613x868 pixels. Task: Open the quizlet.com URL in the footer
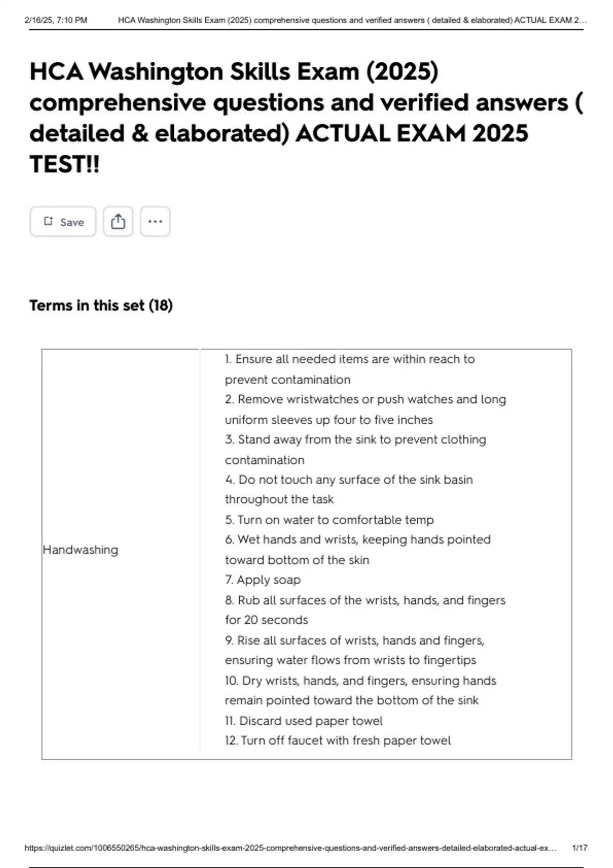click(290, 848)
